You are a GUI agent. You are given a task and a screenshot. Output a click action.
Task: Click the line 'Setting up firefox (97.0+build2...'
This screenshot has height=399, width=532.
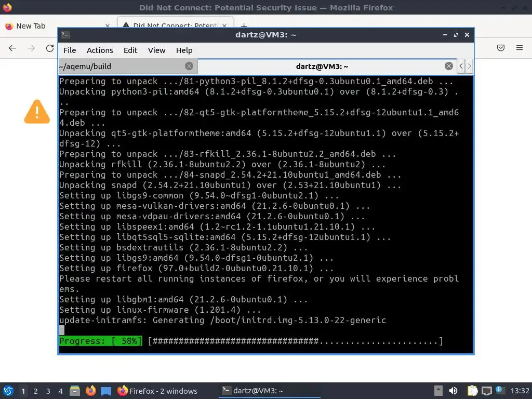[196, 268]
